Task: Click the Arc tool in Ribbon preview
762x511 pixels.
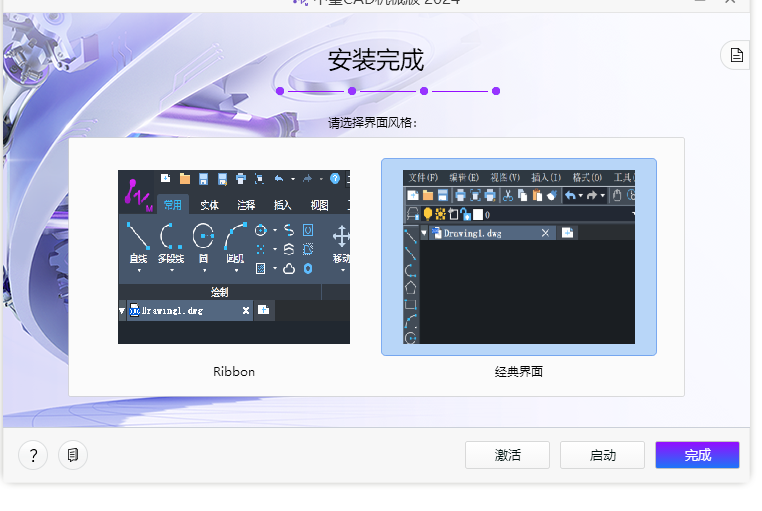Action: [x=235, y=238]
